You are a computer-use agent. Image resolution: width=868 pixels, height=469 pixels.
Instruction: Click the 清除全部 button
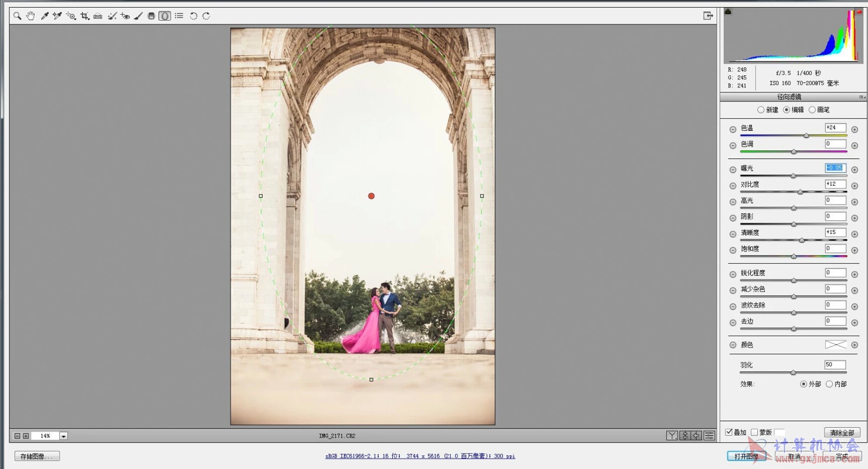tap(842, 433)
